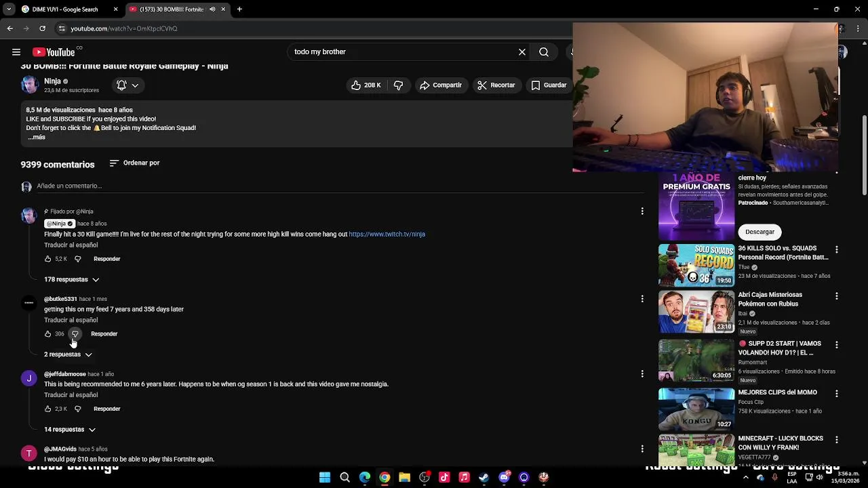
Task: Clip the video using Recortar
Action: (x=496, y=85)
